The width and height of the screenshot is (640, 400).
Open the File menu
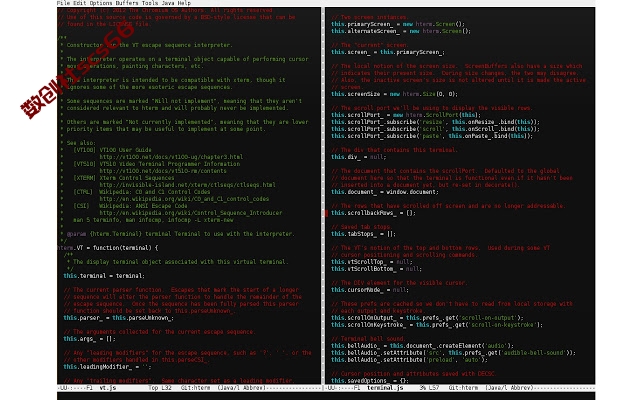pos(63,3)
